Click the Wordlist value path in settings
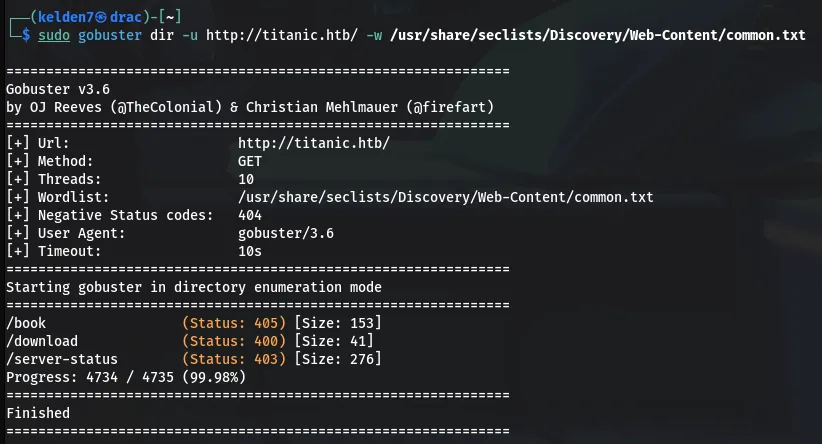The width and height of the screenshot is (822, 444). click(446, 197)
